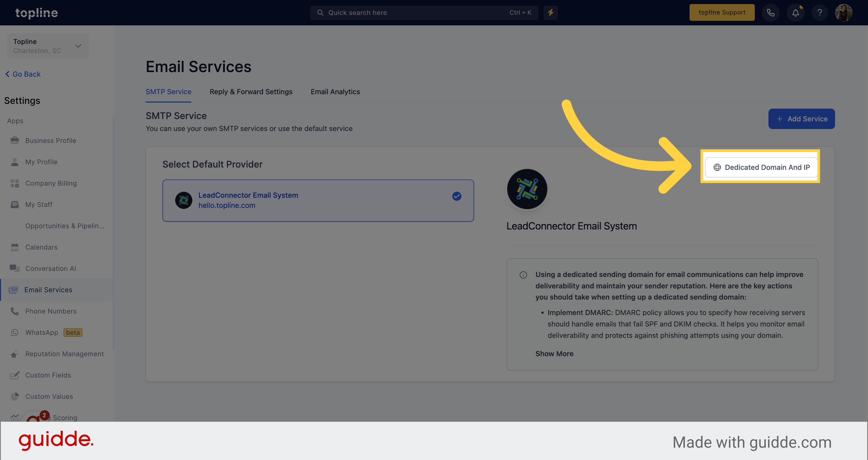868x460 pixels.
Task: Expand the Topline Charleston location switcher
Action: [x=48, y=46]
